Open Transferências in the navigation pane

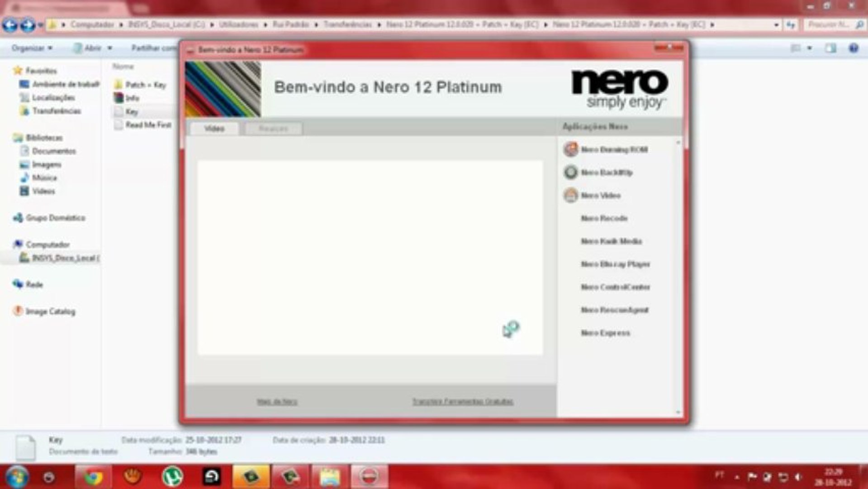[x=57, y=111]
